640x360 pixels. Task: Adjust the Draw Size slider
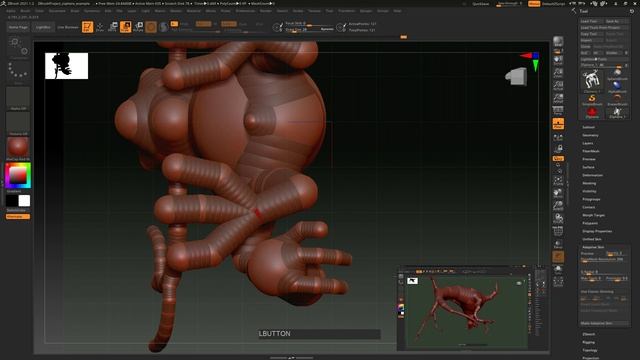pyautogui.click(x=309, y=29)
